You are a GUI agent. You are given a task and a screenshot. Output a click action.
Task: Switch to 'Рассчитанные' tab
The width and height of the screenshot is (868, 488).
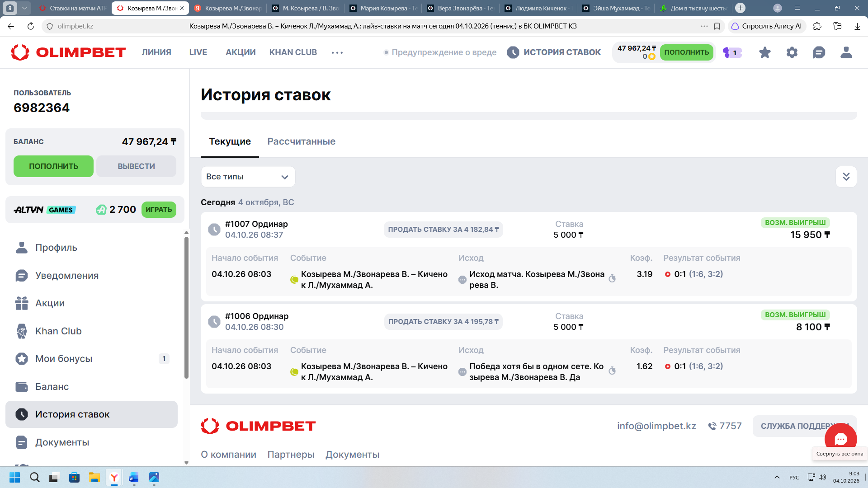[301, 141]
